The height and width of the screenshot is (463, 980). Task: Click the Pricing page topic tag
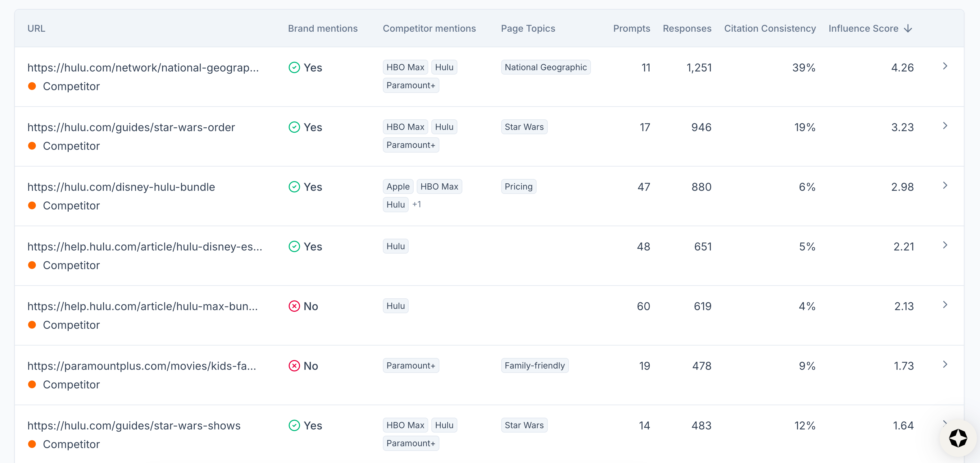[518, 186]
